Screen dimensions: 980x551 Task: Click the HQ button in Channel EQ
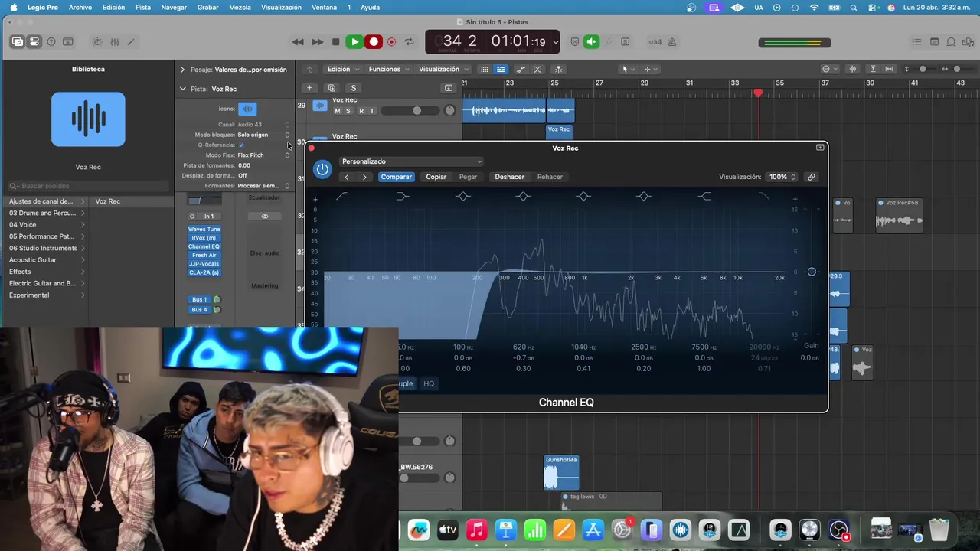429,383
